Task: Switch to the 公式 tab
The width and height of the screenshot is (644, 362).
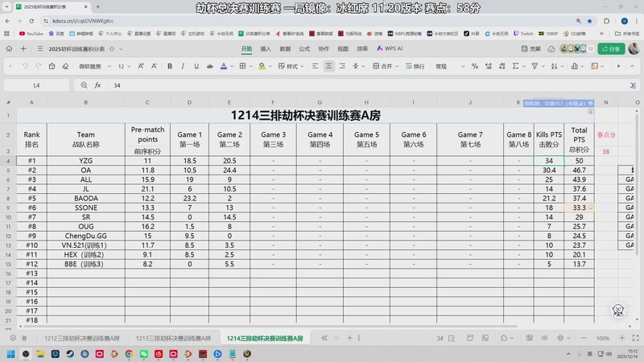Action: 304,48
